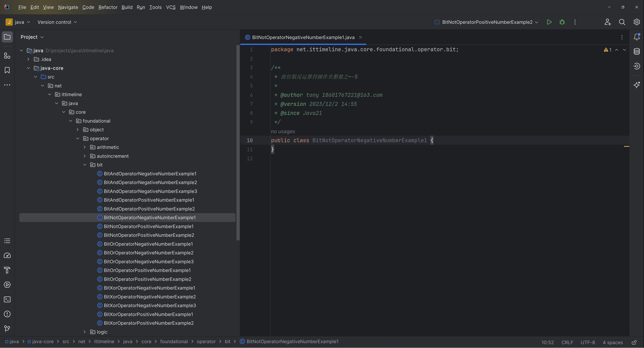The width and height of the screenshot is (644, 348).
Task: Expand the object package
Action: (77, 130)
